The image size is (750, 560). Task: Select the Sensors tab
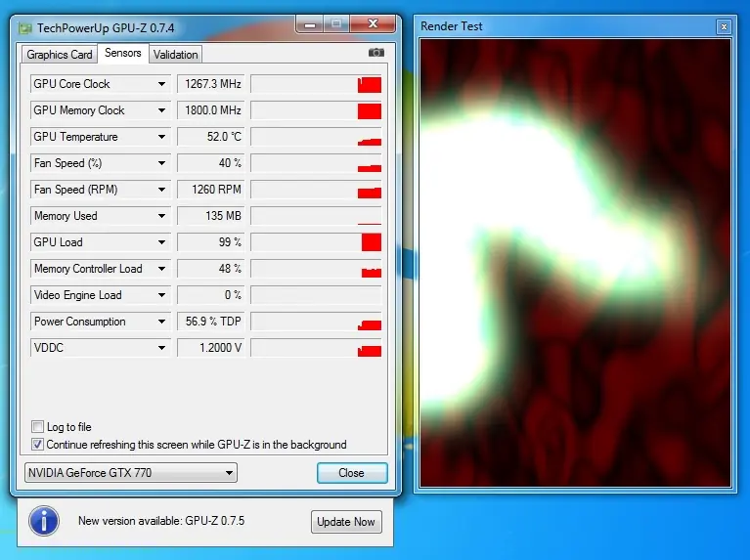pos(123,53)
